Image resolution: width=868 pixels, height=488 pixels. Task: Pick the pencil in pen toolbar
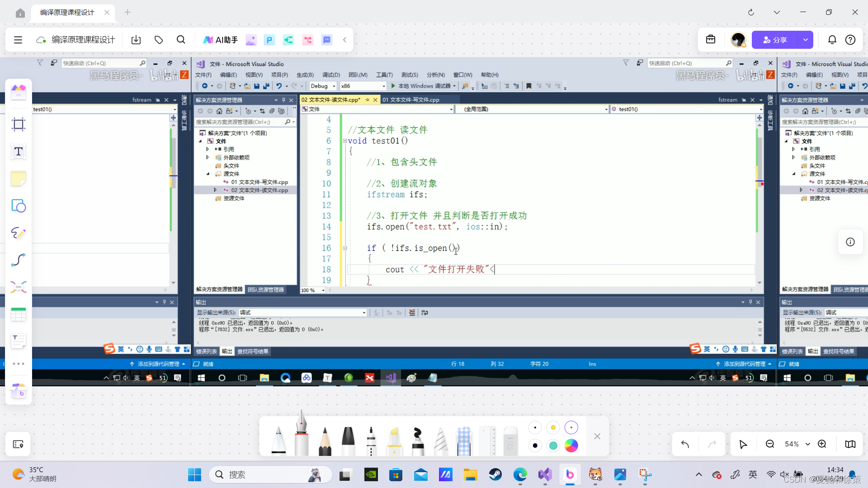[325, 441]
